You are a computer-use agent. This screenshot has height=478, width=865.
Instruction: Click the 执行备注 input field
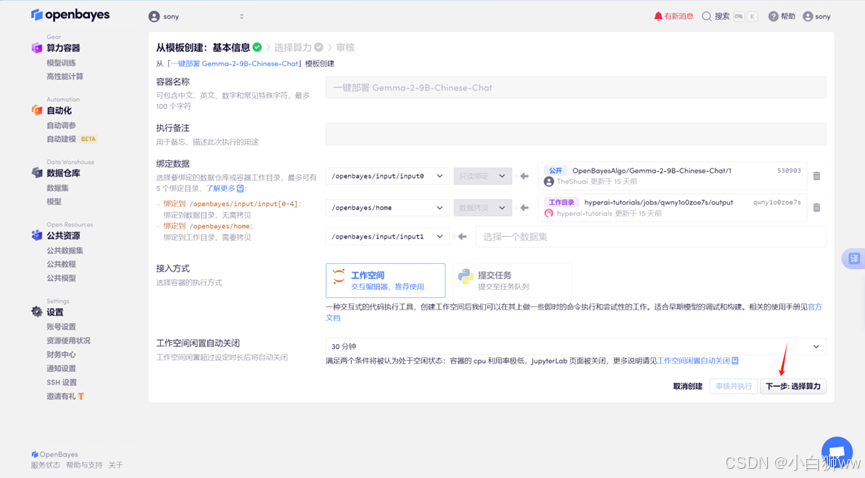[x=576, y=134]
